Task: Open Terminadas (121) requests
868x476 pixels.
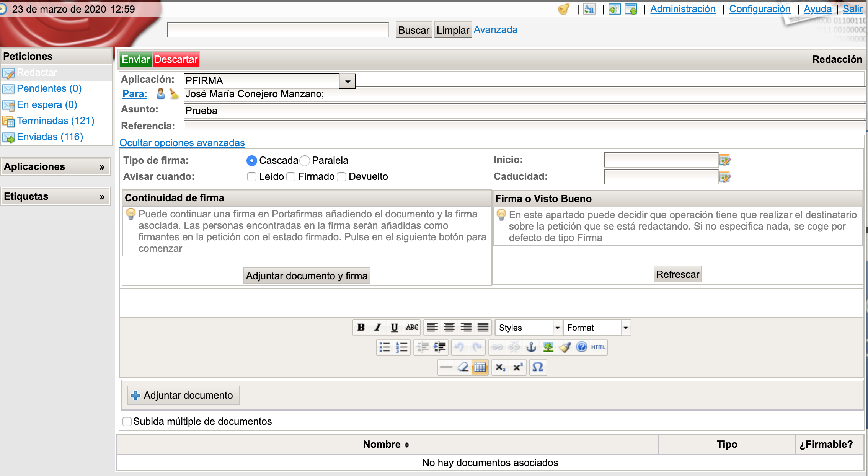Action: tap(55, 121)
